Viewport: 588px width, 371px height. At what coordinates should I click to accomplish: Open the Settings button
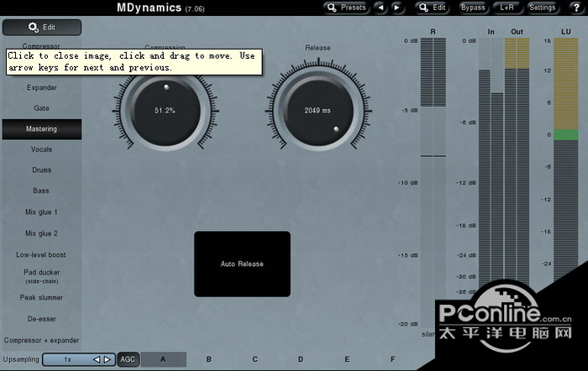(543, 8)
